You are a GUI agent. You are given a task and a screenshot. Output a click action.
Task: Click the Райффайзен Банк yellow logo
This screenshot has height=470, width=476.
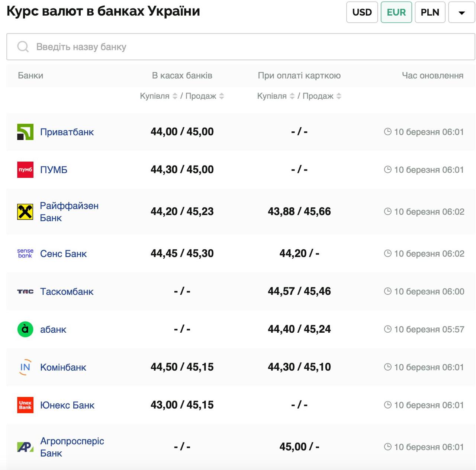[25, 212]
